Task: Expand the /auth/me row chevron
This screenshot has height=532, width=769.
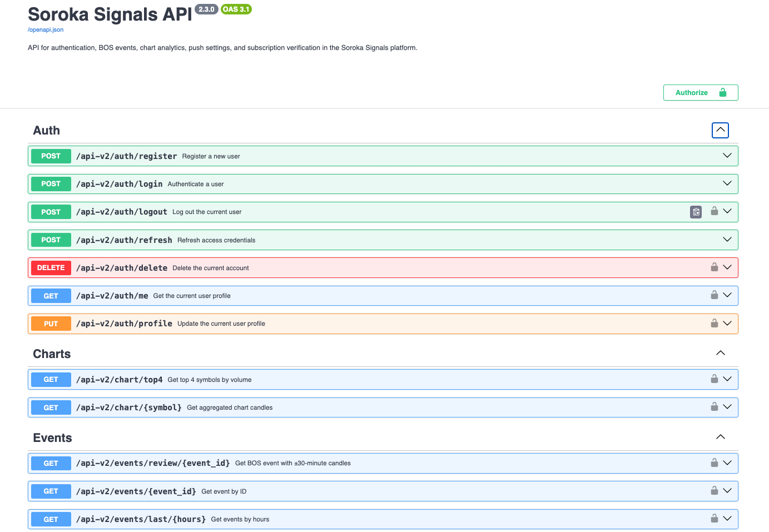Action: pyautogui.click(x=727, y=295)
